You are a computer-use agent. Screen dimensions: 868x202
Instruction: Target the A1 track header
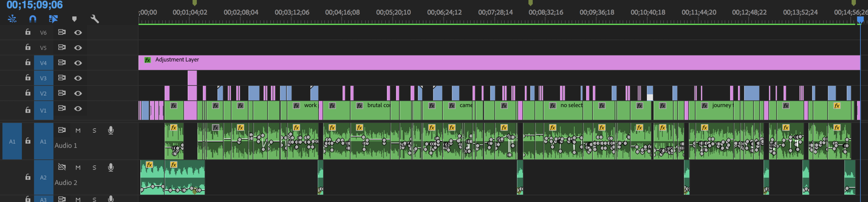tap(43, 142)
